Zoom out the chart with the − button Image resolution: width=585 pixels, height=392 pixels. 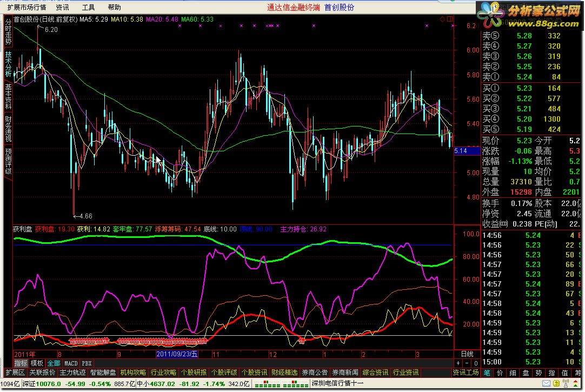pyautogui.click(x=467, y=363)
